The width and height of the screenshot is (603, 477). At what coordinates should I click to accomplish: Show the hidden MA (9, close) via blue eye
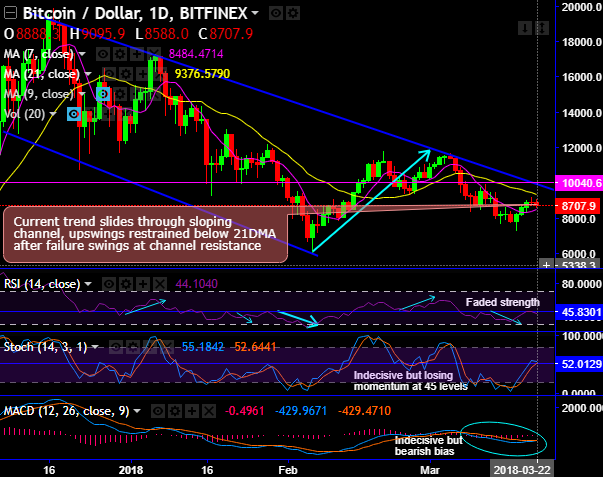[x=103, y=94]
